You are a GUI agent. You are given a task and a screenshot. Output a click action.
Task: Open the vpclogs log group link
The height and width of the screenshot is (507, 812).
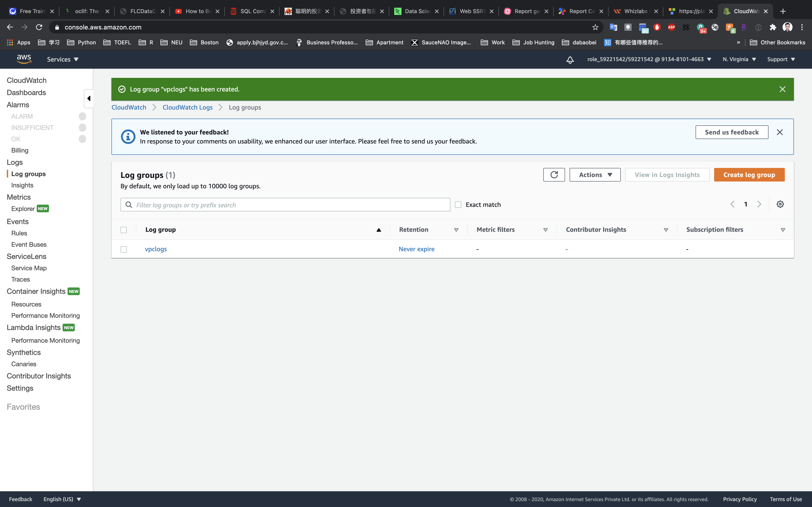[156, 249]
